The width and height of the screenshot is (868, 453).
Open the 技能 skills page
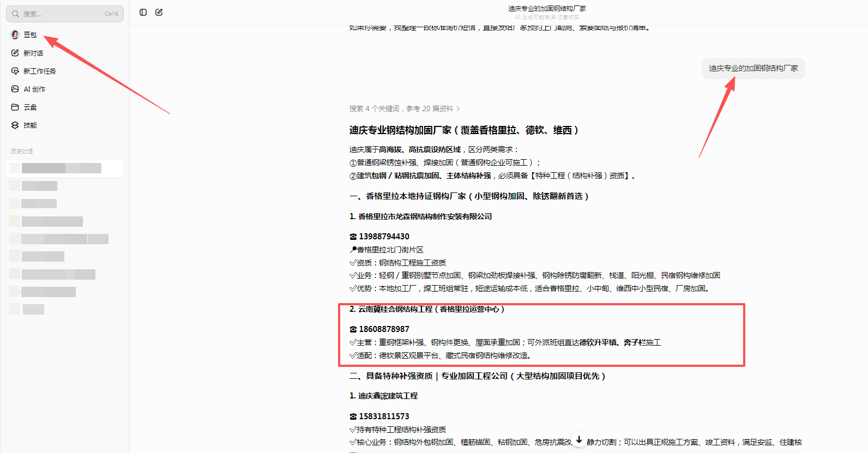(24, 125)
